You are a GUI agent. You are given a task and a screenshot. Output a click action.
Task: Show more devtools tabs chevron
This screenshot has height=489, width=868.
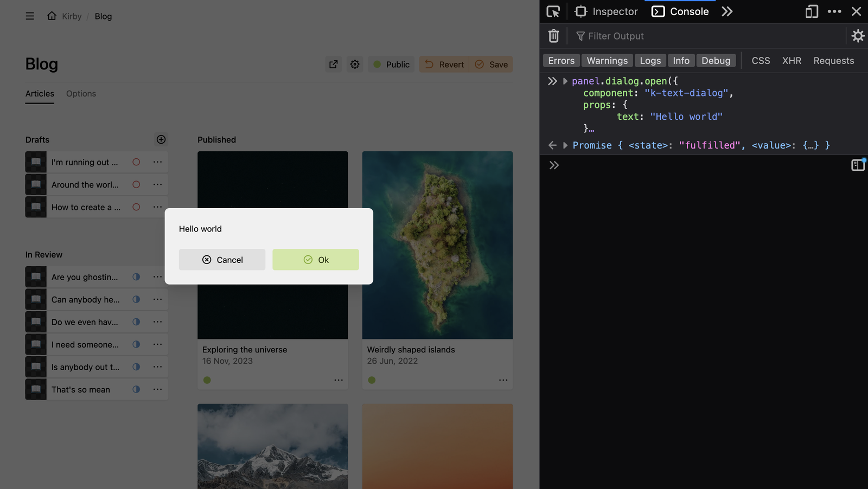click(727, 11)
